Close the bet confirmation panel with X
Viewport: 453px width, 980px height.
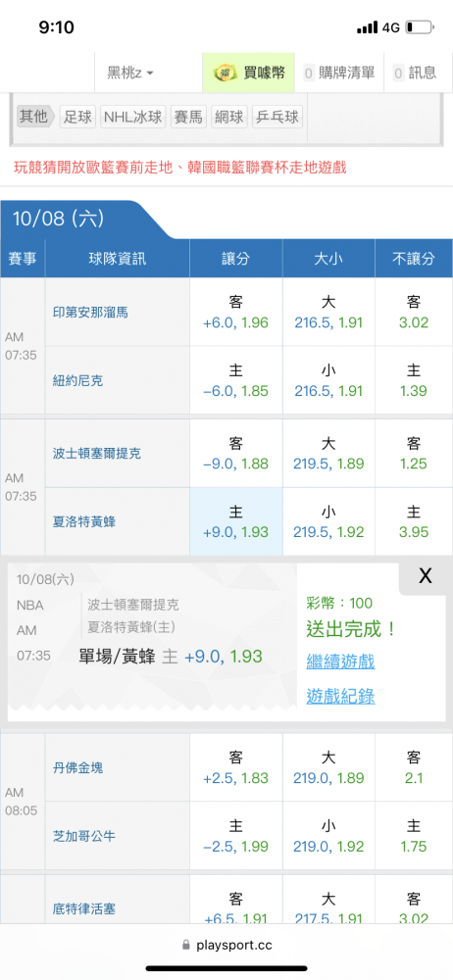(426, 576)
